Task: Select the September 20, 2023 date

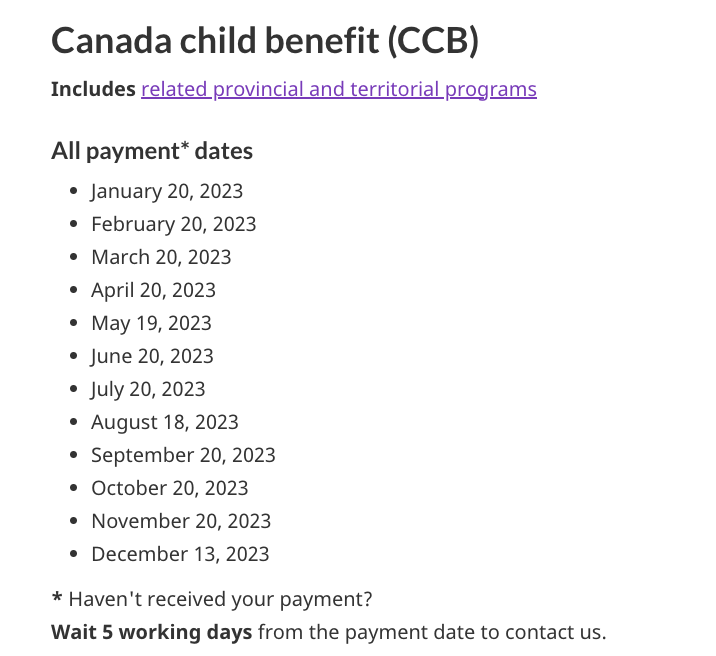Action: click(x=183, y=455)
